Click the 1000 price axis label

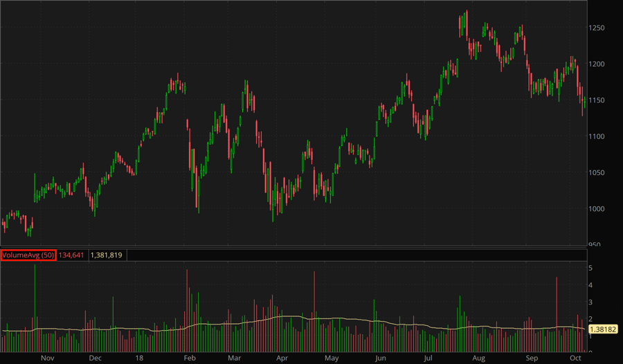598,209
